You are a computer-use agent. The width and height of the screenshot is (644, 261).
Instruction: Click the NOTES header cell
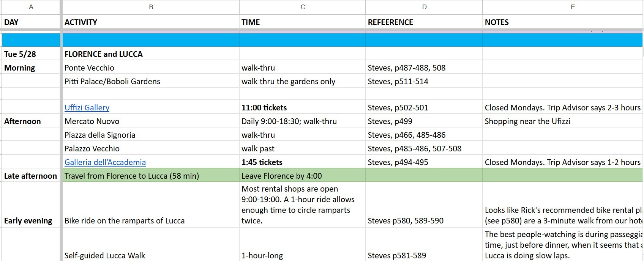563,22
